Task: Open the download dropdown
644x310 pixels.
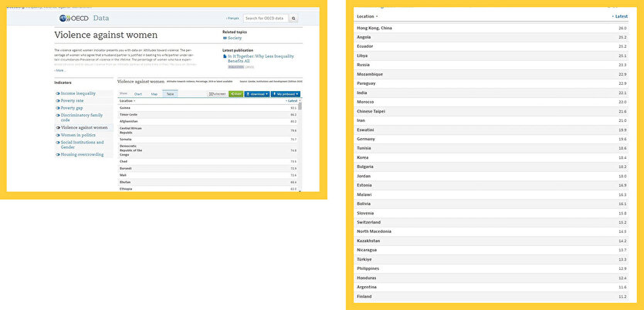Action: coord(258,93)
